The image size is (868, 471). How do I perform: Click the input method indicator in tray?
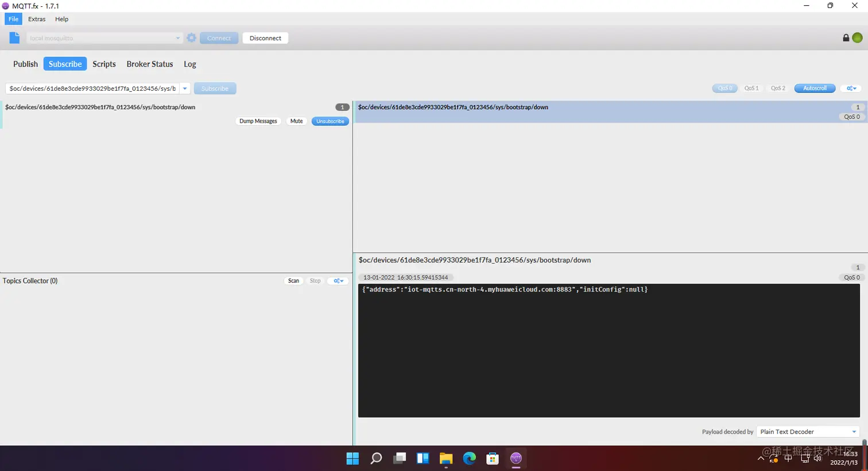click(788, 458)
